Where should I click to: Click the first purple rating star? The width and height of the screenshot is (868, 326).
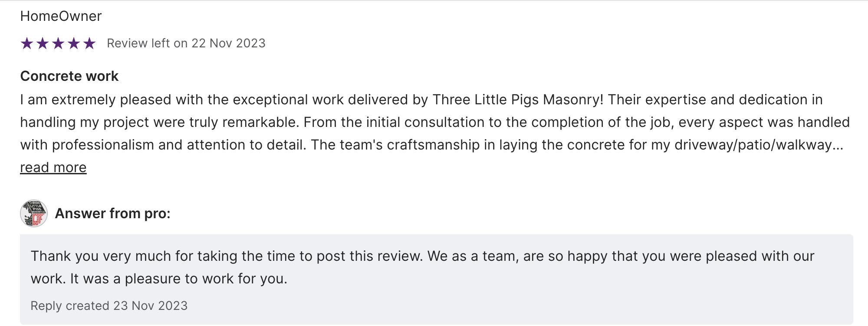(x=27, y=43)
